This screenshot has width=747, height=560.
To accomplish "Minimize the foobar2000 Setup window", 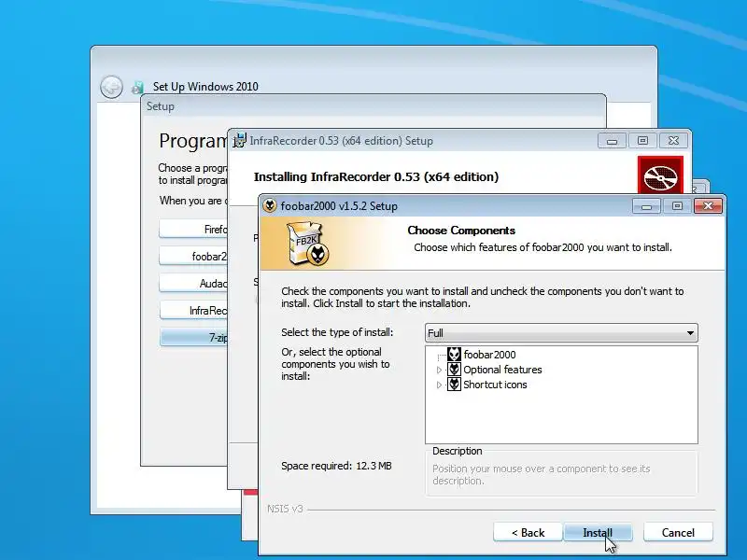I will click(646, 206).
